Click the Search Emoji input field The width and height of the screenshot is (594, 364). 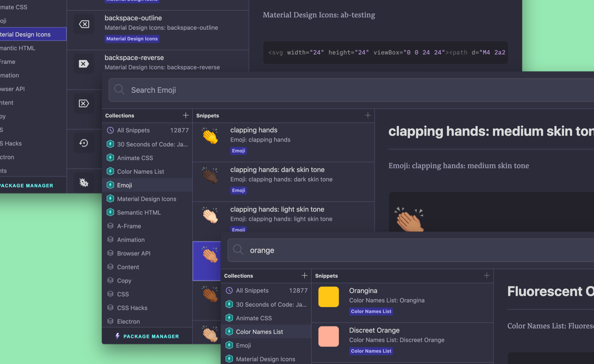(x=342, y=90)
